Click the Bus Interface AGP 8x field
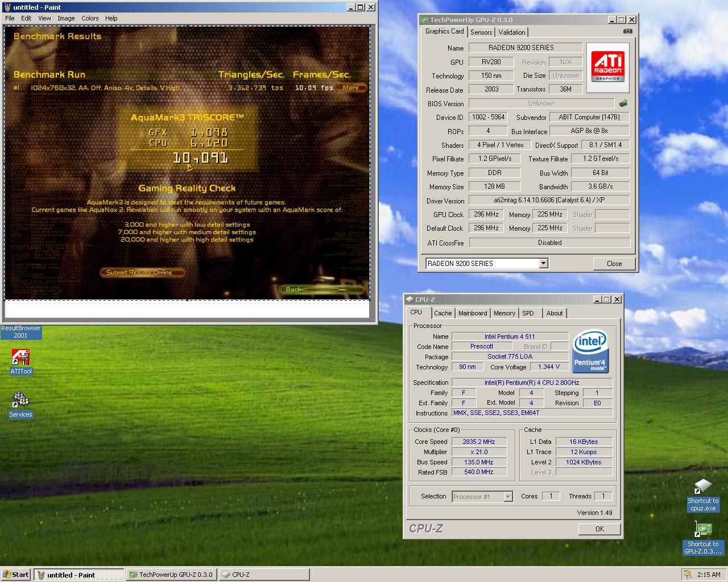Screen dimensions: 728x582 click(589, 131)
